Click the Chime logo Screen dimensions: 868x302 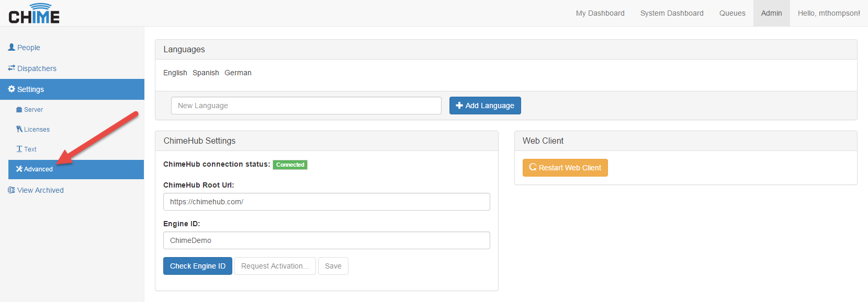coord(34,14)
